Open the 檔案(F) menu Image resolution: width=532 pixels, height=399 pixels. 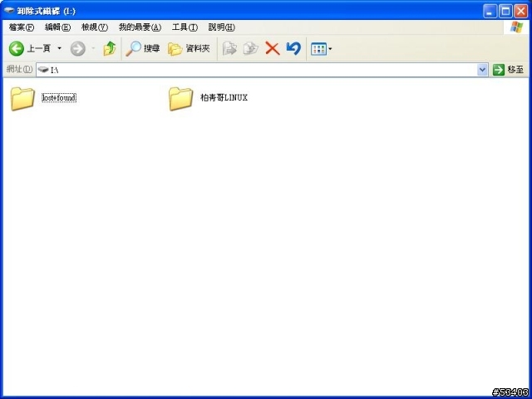click(22, 27)
